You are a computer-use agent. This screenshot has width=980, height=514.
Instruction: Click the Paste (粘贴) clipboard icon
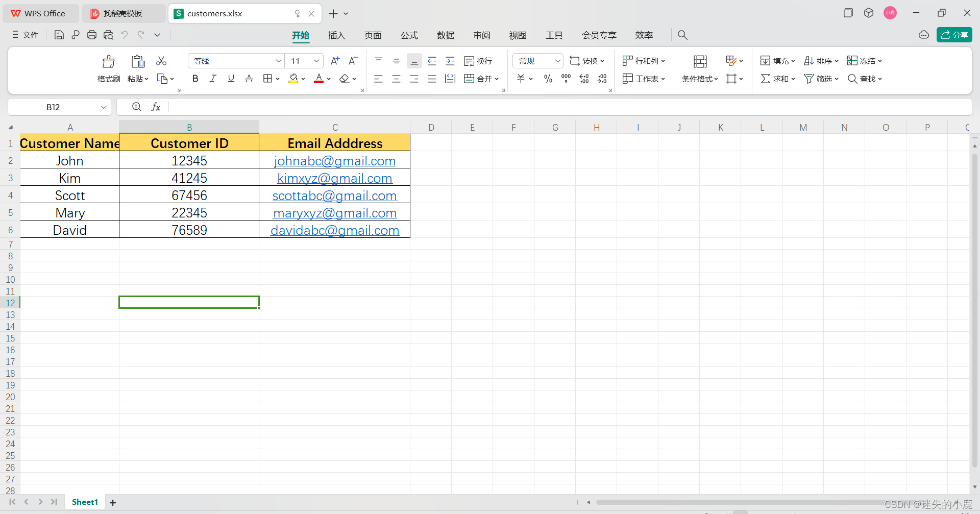pyautogui.click(x=138, y=62)
